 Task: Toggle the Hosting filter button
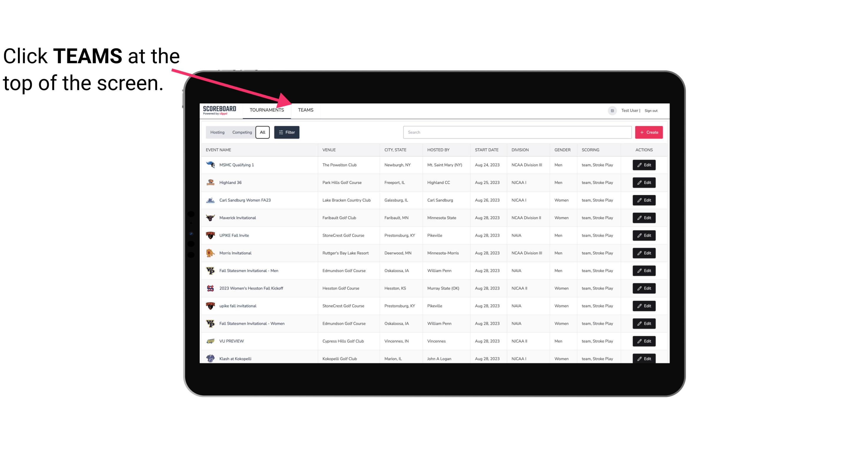pyautogui.click(x=217, y=132)
